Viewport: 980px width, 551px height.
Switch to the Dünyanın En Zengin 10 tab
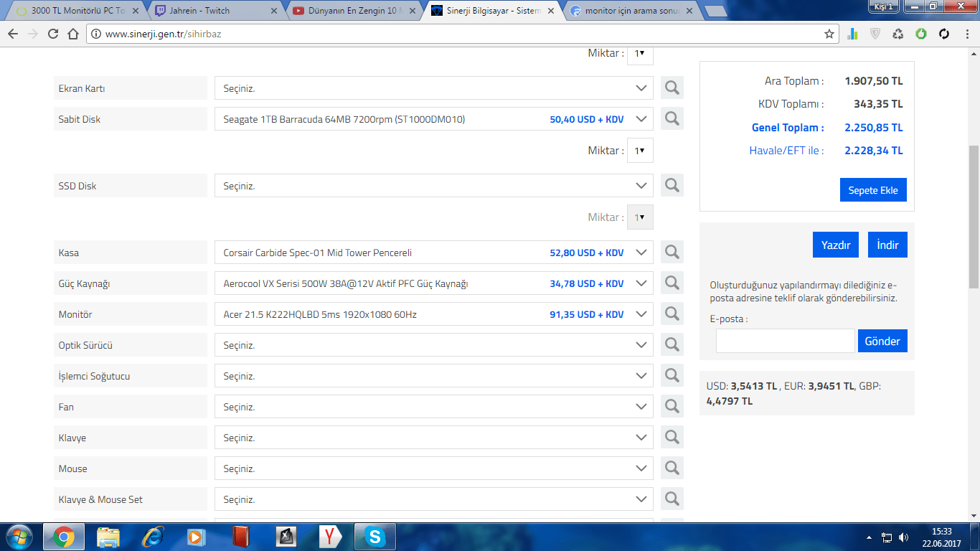tap(354, 11)
